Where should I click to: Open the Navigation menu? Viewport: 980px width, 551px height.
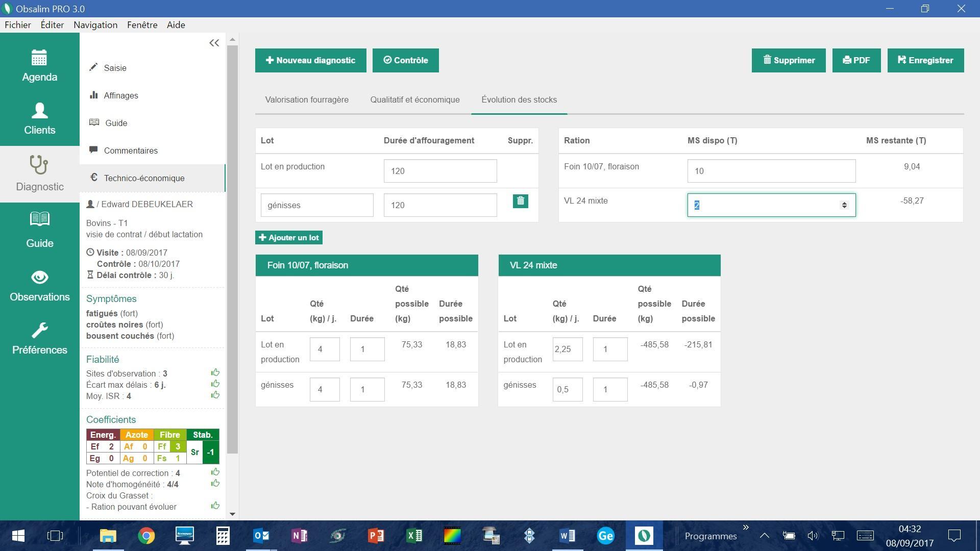click(95, 25)
